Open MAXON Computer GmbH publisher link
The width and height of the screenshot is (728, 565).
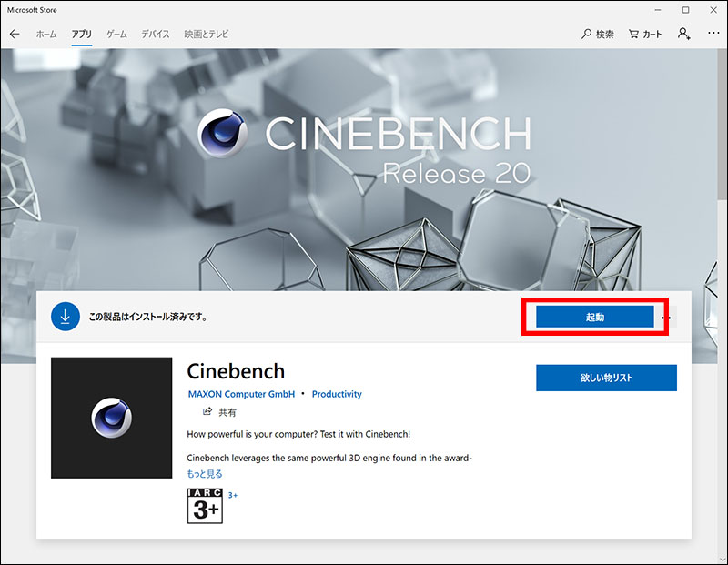click(x=241, y=394)
